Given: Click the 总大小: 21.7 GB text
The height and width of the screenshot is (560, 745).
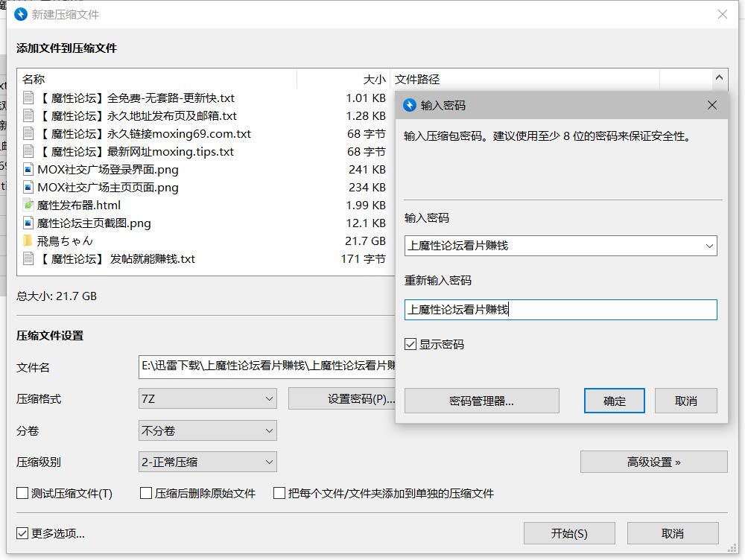Looking at the screenshot, I should click(57, 296).
